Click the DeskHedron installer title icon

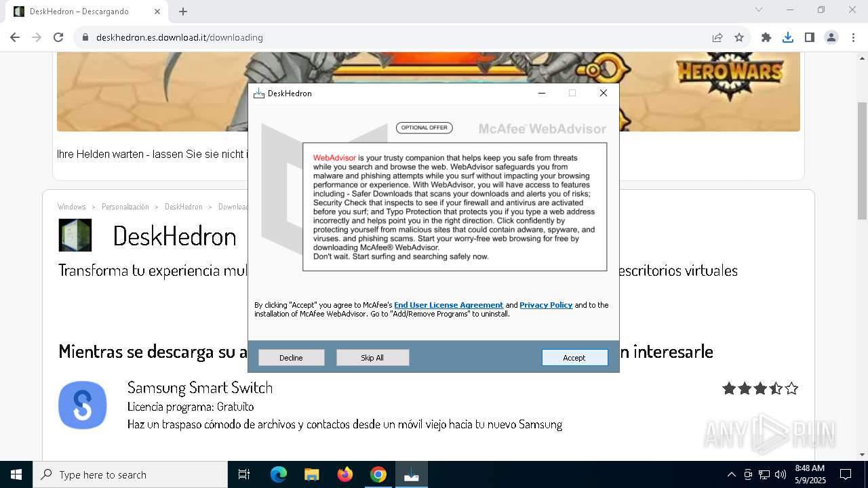point(258,93)
